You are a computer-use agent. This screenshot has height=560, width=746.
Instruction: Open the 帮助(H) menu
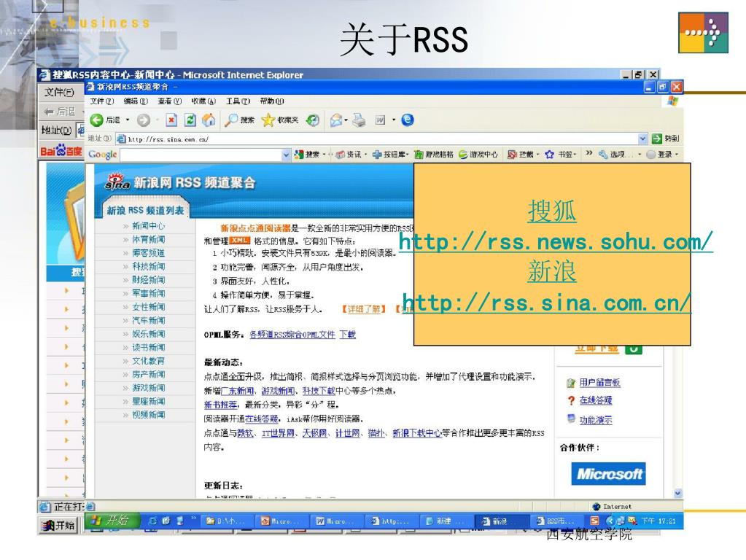272,101
